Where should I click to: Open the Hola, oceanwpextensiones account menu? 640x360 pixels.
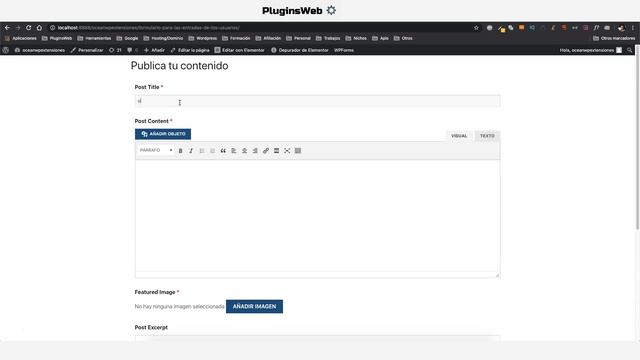[x=591, y=50]
